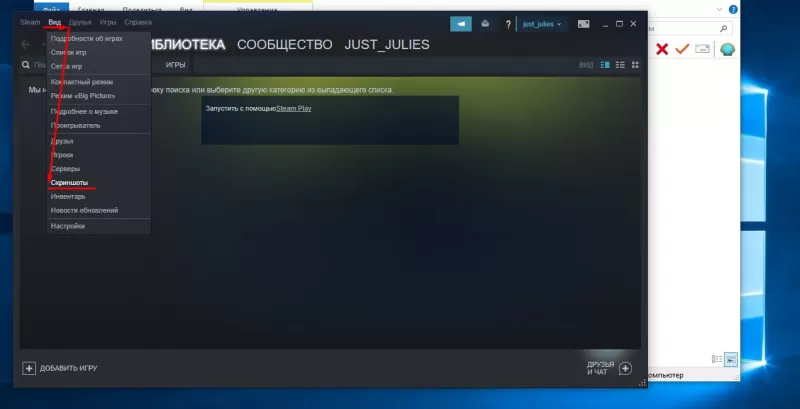Click ВИД label near layout icons

coord(586,65)
